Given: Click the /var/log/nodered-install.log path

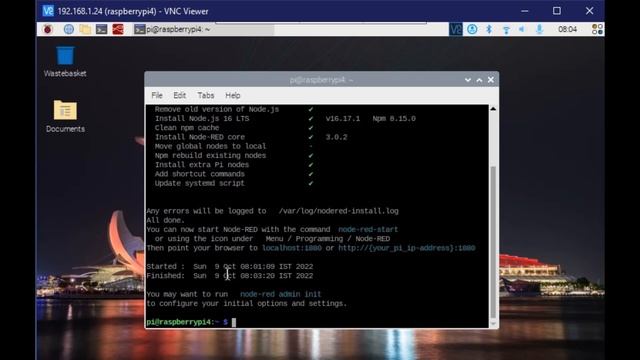Looking at the screenshot, I should (339, 211).
